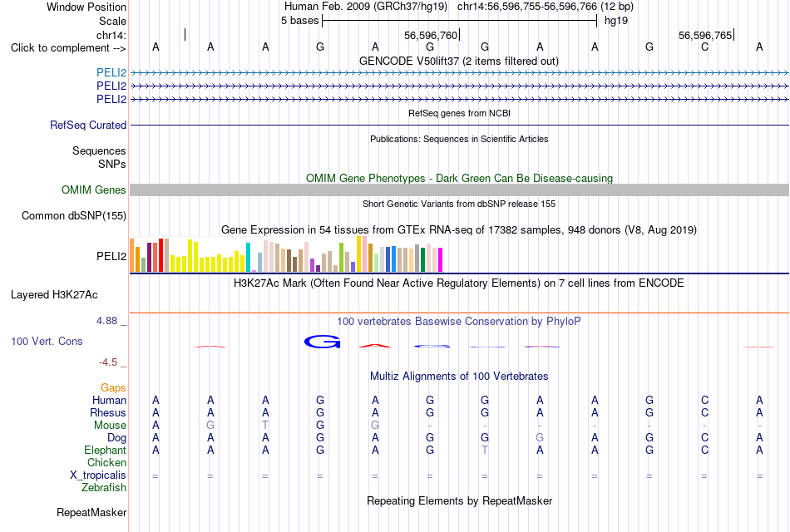Click 'Basewise Conservation by PhyloP' title
Screen dimensions: 790x532
click(459, 322)
